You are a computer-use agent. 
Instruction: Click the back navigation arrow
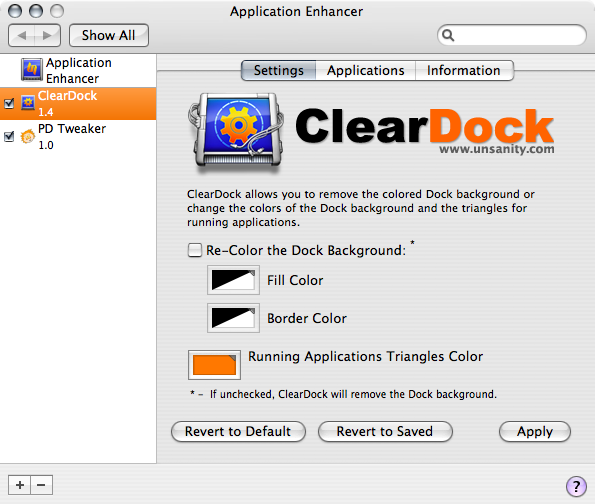pyautogui.click(x=21, y=35)
